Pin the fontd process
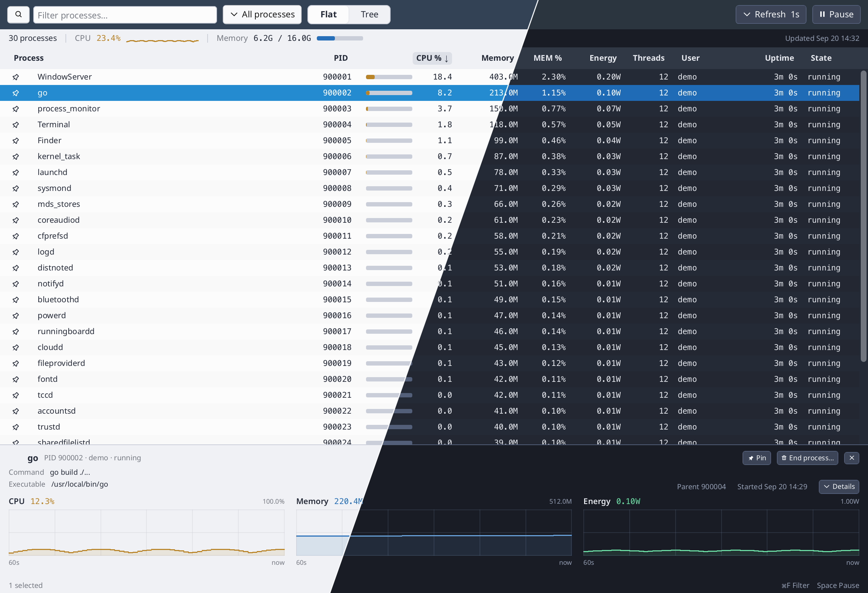868x593 pixels. point(16,379)
